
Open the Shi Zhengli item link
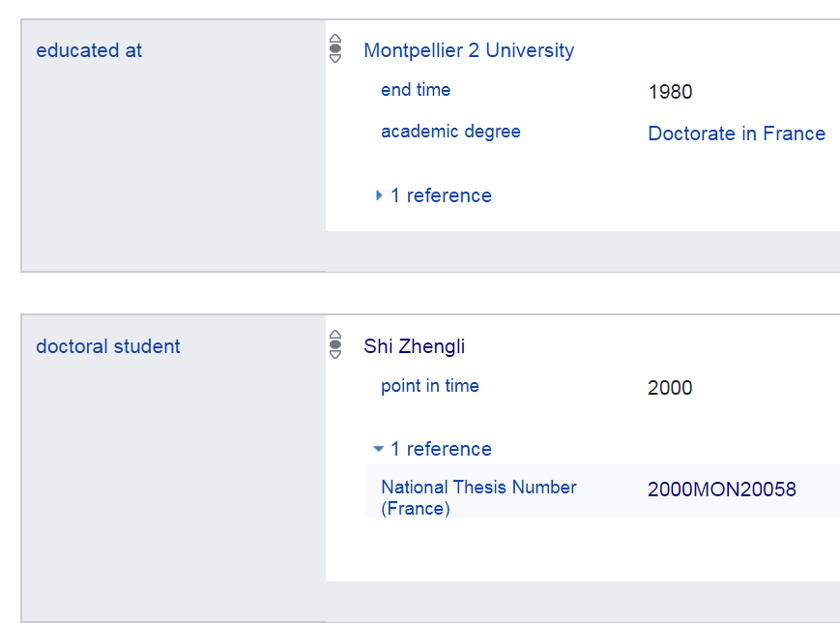pos(415,346)
